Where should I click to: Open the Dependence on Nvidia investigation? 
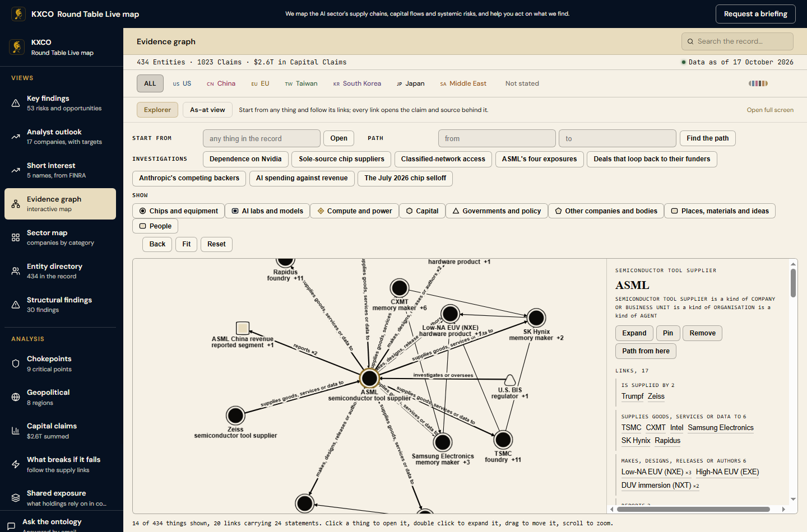[x=245, y=159]
